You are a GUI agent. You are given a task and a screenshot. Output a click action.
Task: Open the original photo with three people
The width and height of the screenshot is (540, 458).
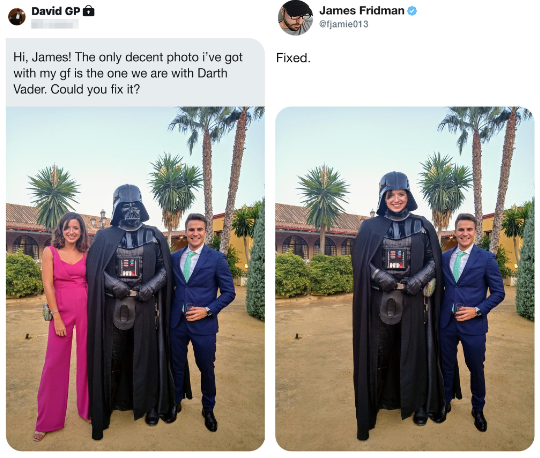[135, 278]
